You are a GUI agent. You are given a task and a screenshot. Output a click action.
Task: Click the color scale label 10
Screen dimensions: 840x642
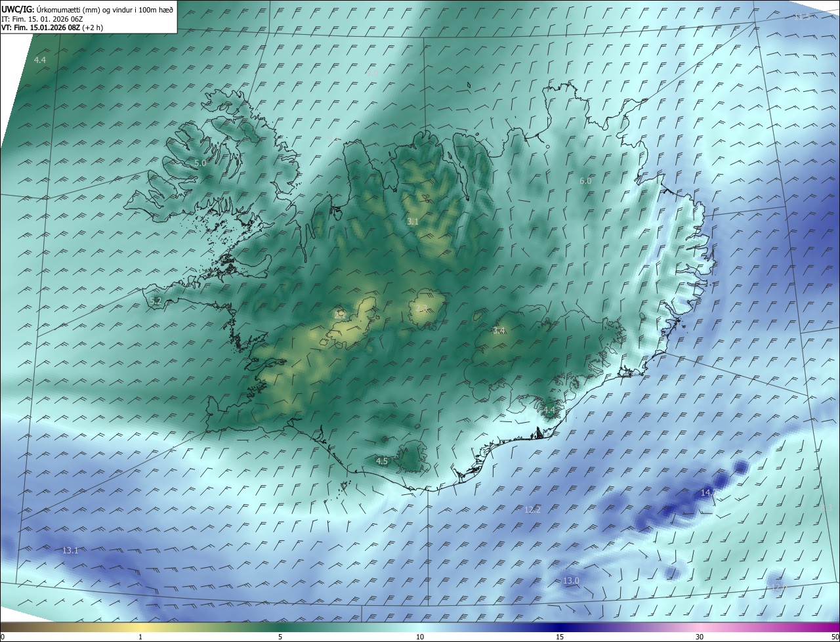[420, 637]
